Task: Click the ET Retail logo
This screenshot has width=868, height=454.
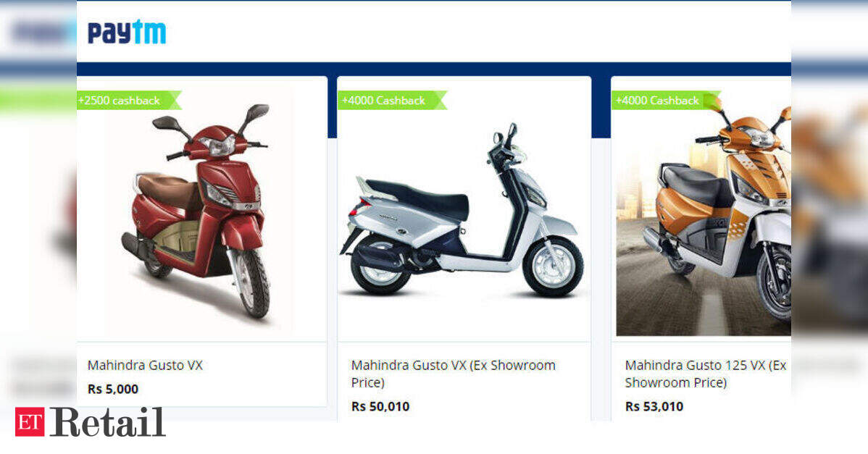Action: pos(91,422)
